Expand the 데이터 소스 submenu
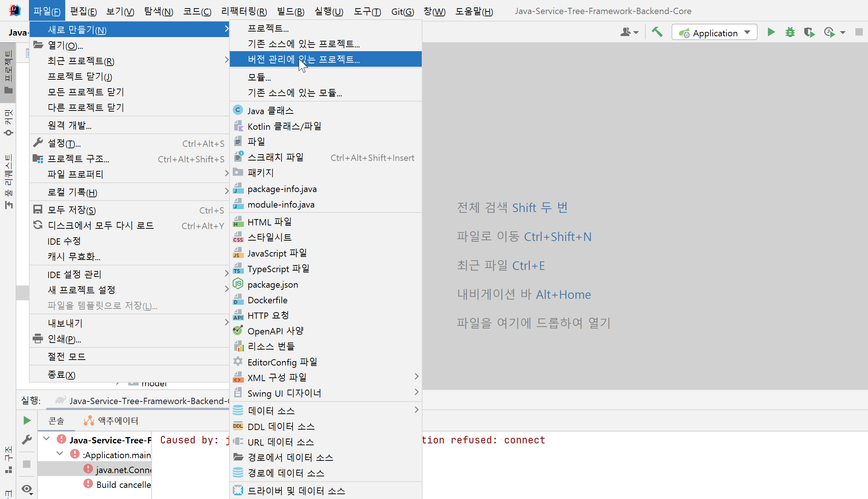The image size is (868, 499). pyautogui.click(x=325, y=411)
